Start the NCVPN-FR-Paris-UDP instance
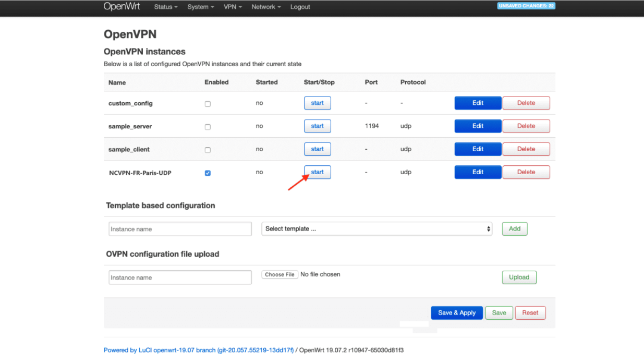The image size is (644, 362). coord(318,172)
